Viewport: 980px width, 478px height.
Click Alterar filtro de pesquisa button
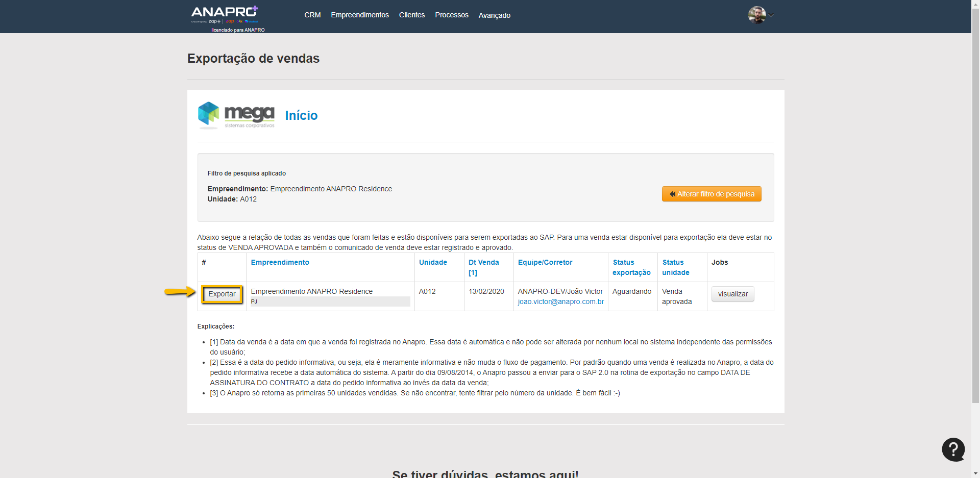click(711, 194)
